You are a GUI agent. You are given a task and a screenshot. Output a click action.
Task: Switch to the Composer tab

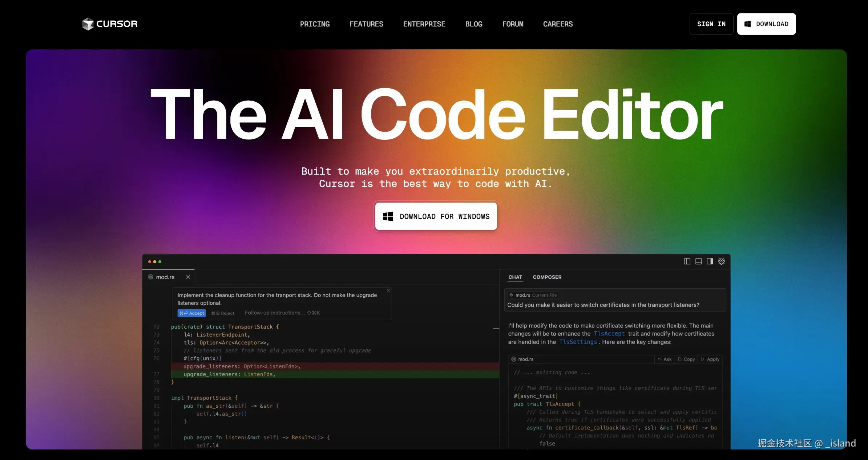547,277
